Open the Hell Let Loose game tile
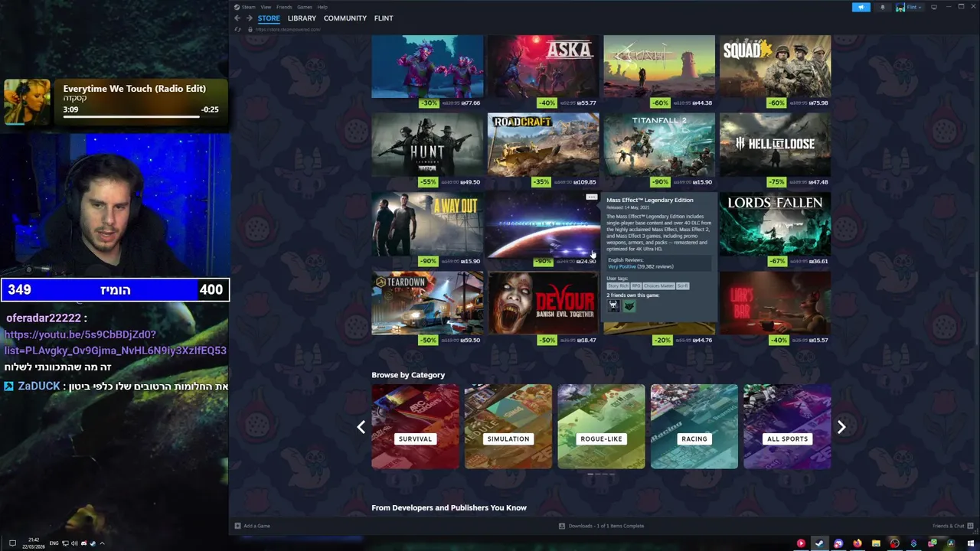 point(775,145)
